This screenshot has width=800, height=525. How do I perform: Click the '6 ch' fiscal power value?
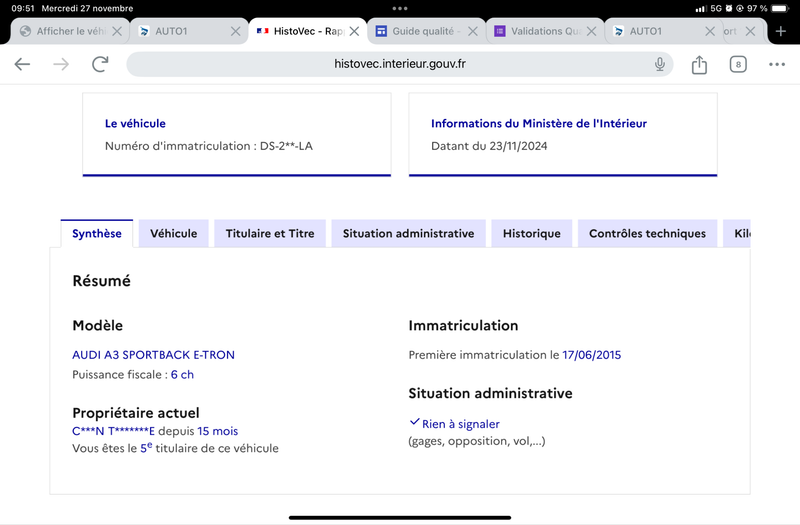pos(182,374)
